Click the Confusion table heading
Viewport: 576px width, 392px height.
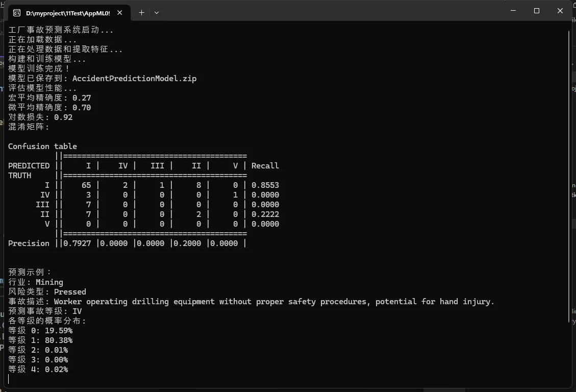(42, 146)
